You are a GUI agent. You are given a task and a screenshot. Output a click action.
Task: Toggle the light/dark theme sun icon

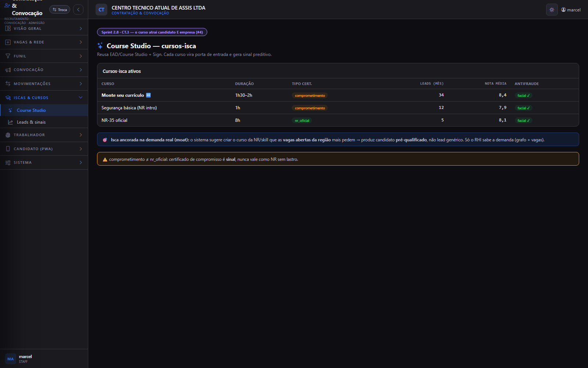(552, 10)
